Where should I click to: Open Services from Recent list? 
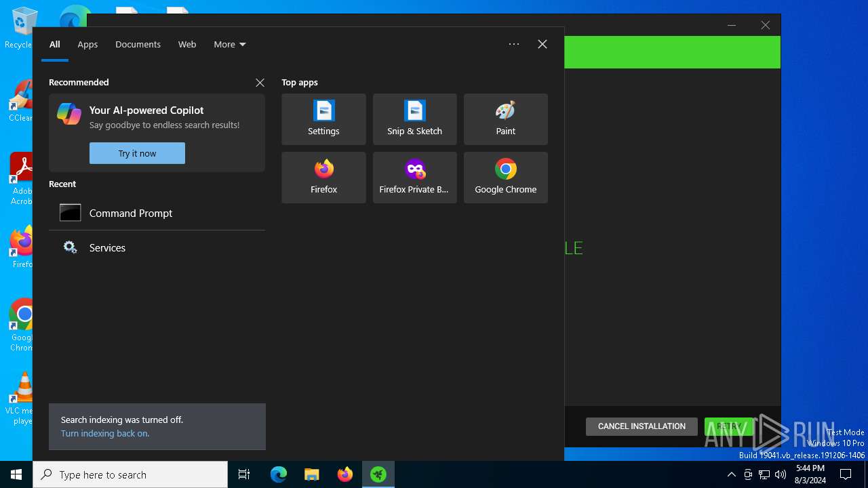(157, 247)
